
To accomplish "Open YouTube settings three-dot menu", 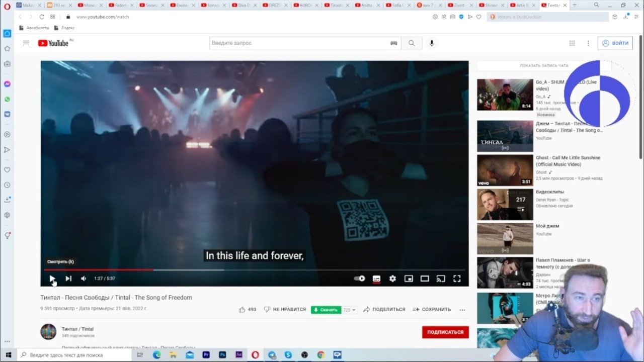I will click(x=588, y=43).
